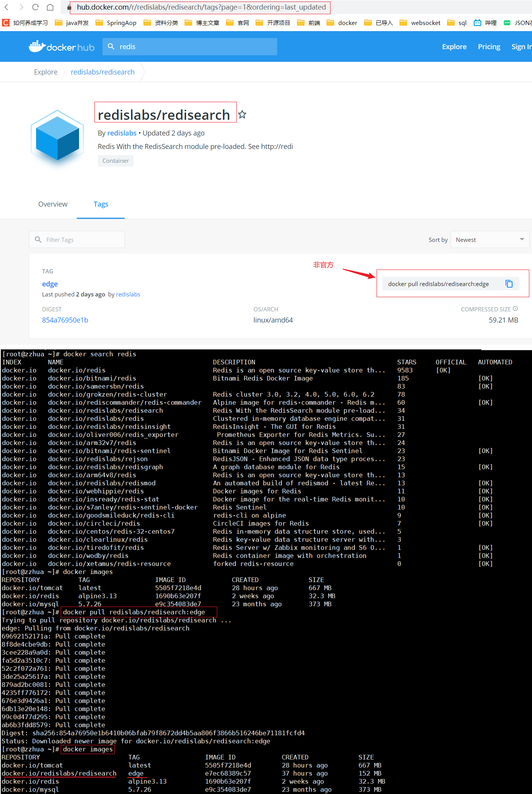Open Explore in top navigation
The width and height of the screenshot is (532, 794).
pyautogui.click(x=454, y=46)
